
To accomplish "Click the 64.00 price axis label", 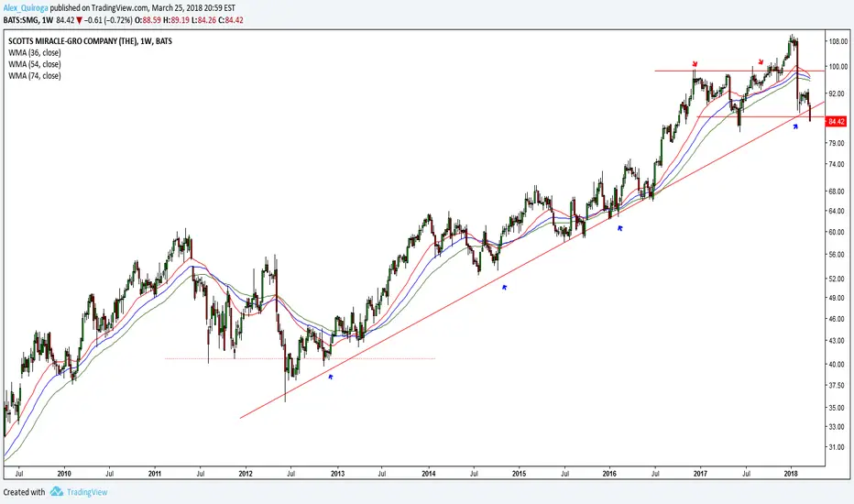I will click(838, 211).
